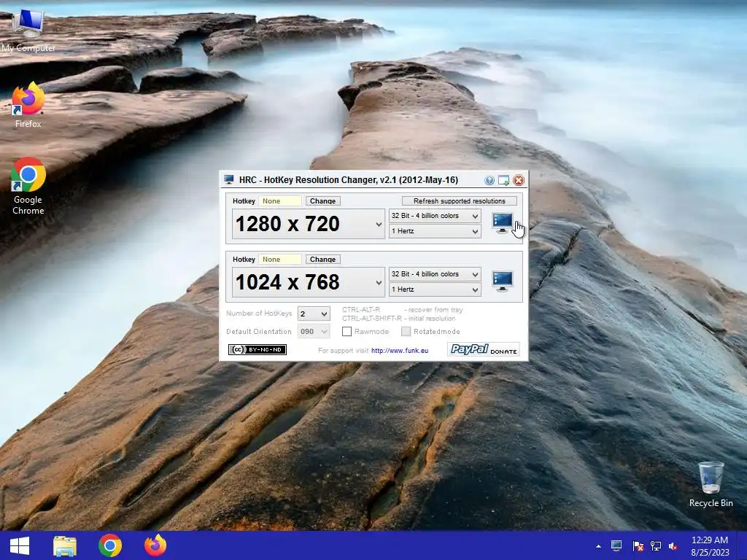Click the 'Number of HotKeys' label
The image size is (747, 560).
pyautogui.click(x=259, y=314)
